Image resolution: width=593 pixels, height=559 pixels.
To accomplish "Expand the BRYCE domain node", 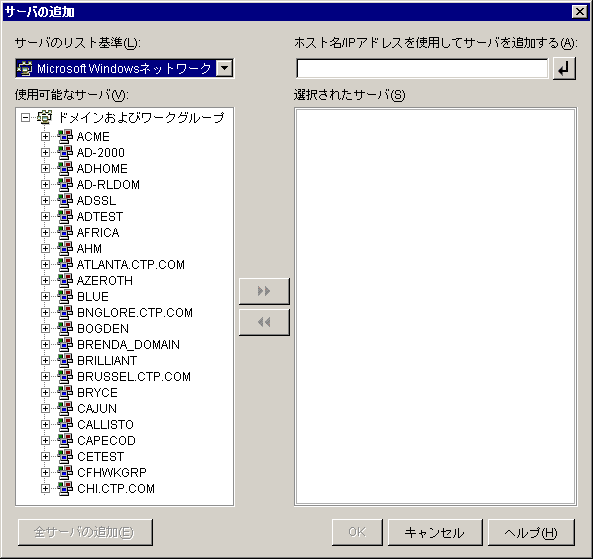I will pyautogui.click(x=45, y=393).
